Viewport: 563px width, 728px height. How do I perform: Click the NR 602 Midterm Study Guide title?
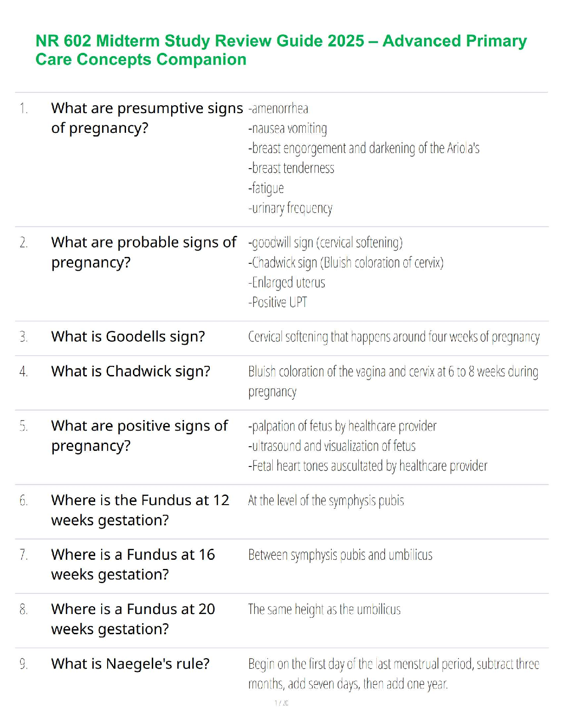281,50
